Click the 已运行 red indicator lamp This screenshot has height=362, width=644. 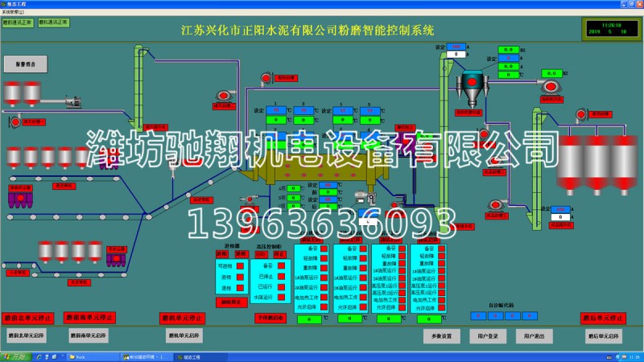click(281, 286)
